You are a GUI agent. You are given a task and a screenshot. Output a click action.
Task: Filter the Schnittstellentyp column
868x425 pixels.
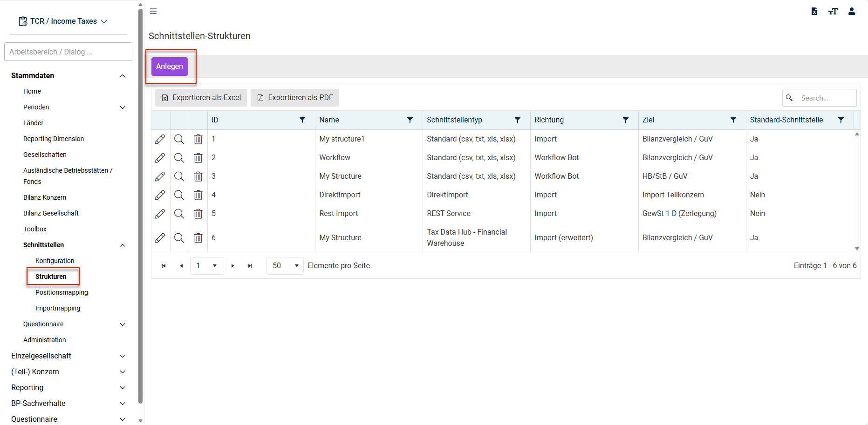[518, 120]
